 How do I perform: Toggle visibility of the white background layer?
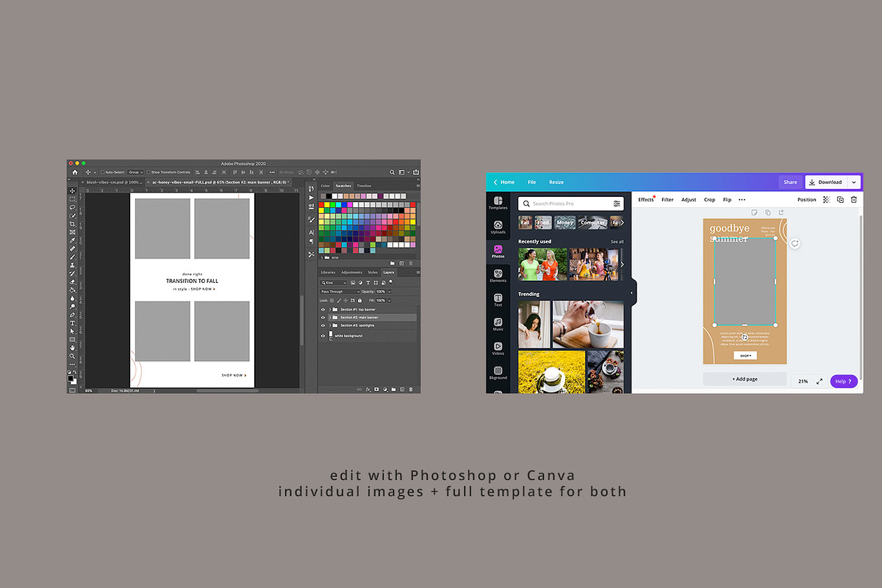pyautogui.click(x=323, y=336)
